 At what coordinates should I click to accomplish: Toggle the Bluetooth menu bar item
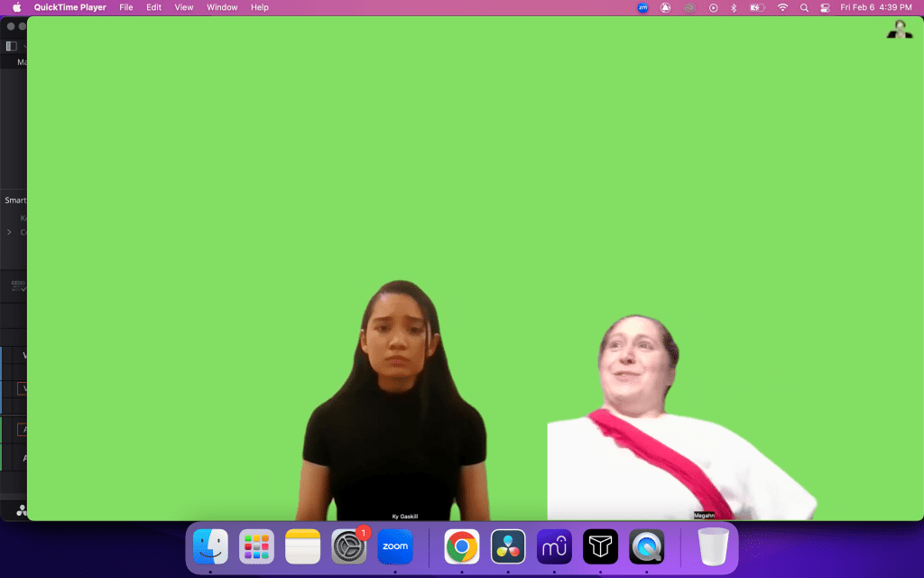pos(734,7)
